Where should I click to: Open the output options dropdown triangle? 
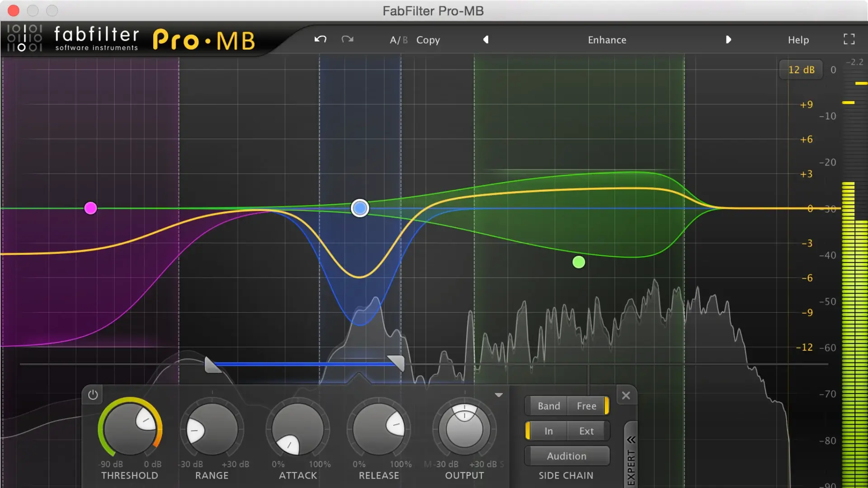coord(499,394)
